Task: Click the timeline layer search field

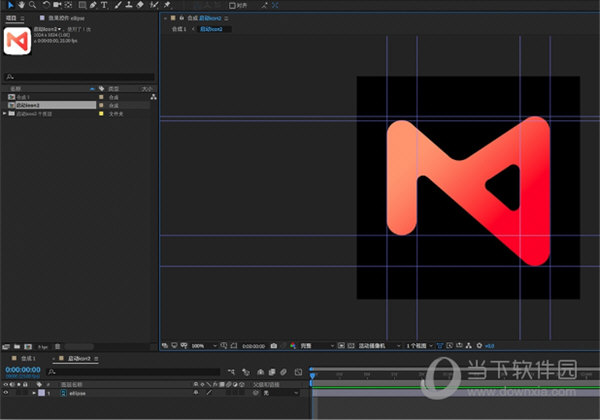Action: point(133,372)
